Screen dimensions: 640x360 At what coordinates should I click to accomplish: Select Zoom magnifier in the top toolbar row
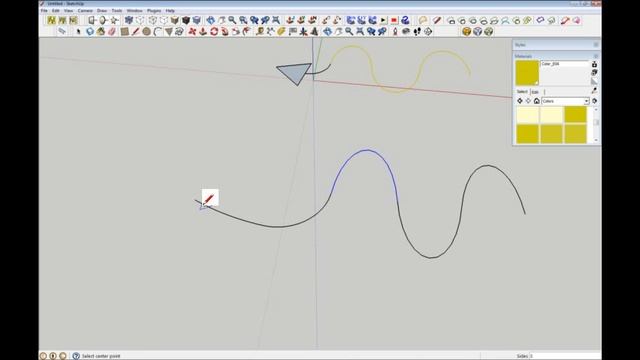[x=232, y=20]
